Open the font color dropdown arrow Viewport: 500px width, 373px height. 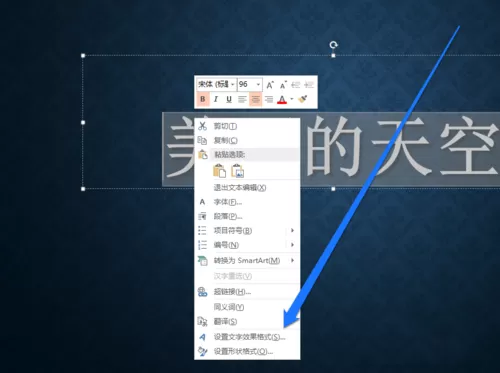(x=292, y=99)
